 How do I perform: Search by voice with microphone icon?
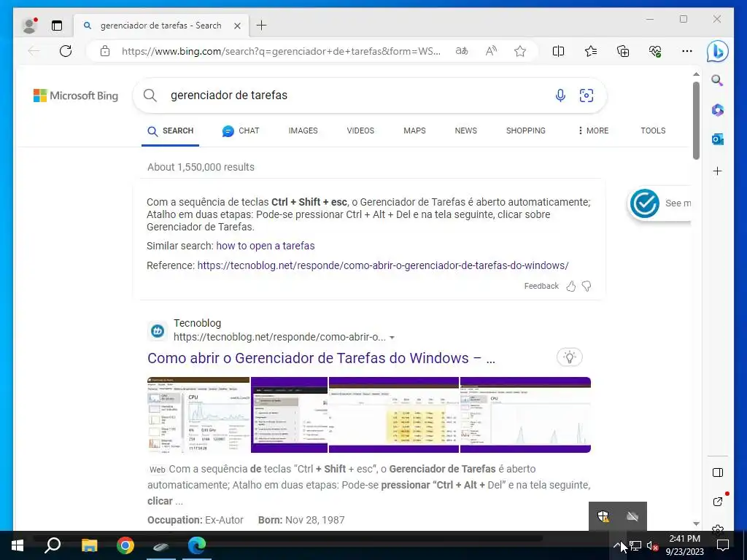[x=560, y=96]
